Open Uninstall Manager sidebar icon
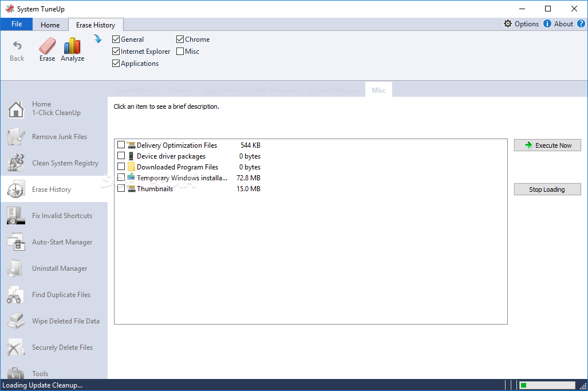588x391 pixels. pyautogui.click(x=16, y=268)
